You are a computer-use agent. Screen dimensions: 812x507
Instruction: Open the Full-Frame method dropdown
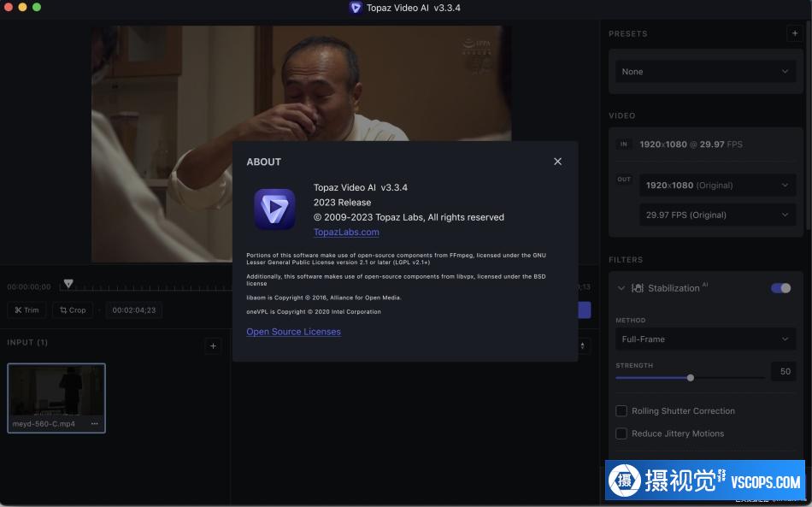coord(705,339)
